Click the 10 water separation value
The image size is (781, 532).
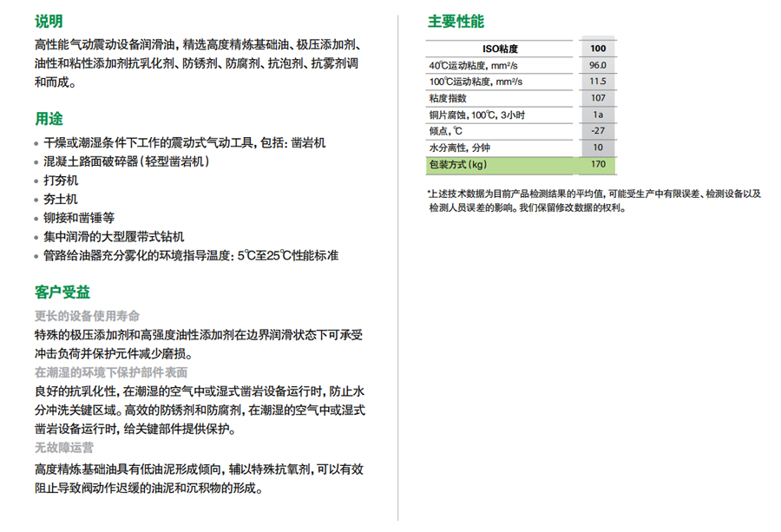[x=598, y=148]
